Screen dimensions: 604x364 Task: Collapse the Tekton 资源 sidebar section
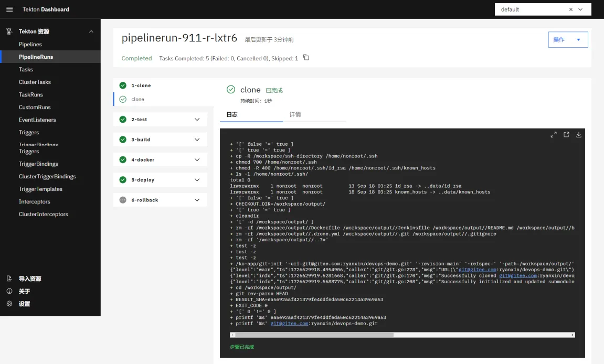click(x=91, y=31)
